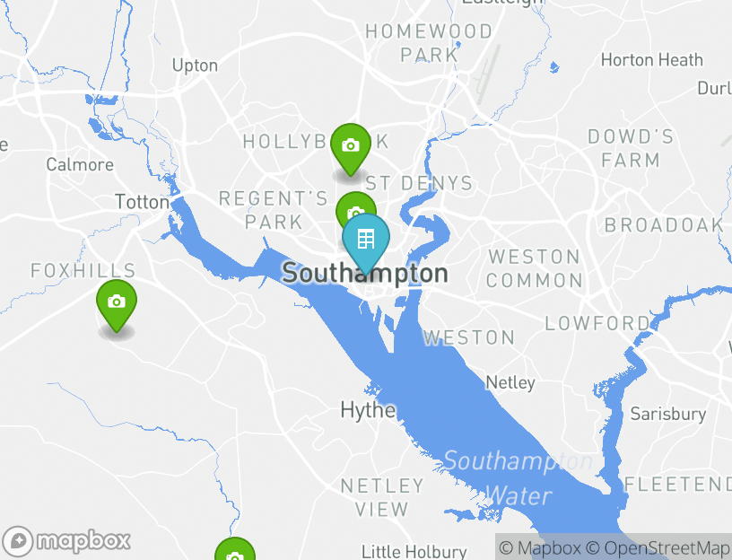The height and width of the screenshot is (560, 732).
Task: Click the Little Holbury label
Action: pyautogui.click(x=414, y=552)
